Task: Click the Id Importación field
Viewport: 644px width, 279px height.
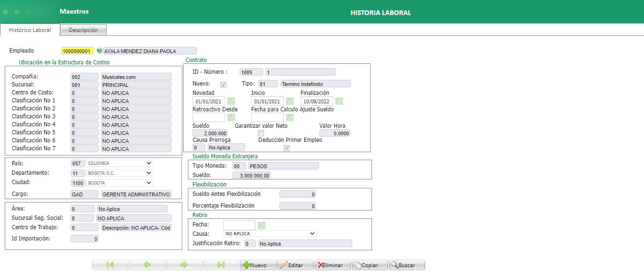Action: (85, 239)
